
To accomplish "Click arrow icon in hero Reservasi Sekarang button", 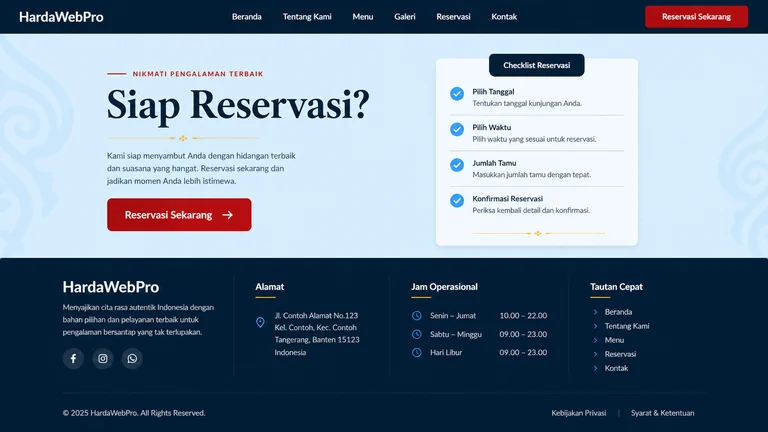I will [x=227, y=215].
